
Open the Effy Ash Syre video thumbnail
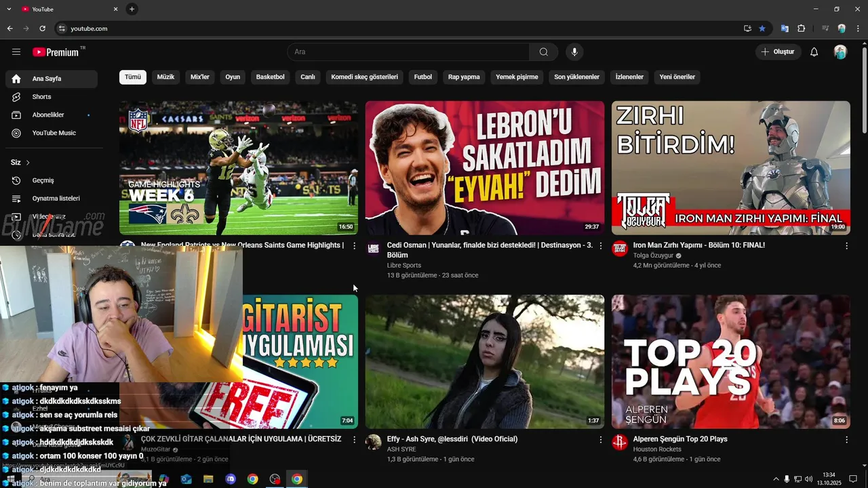point(485,361)
